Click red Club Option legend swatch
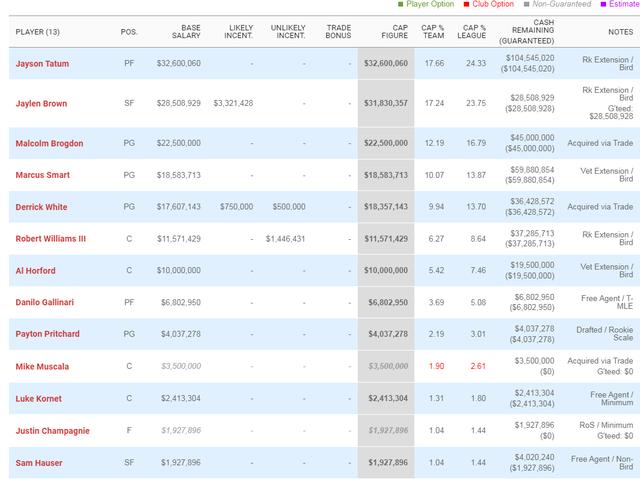This screenshot has width=640, height=479. click(x=467, y=4)
